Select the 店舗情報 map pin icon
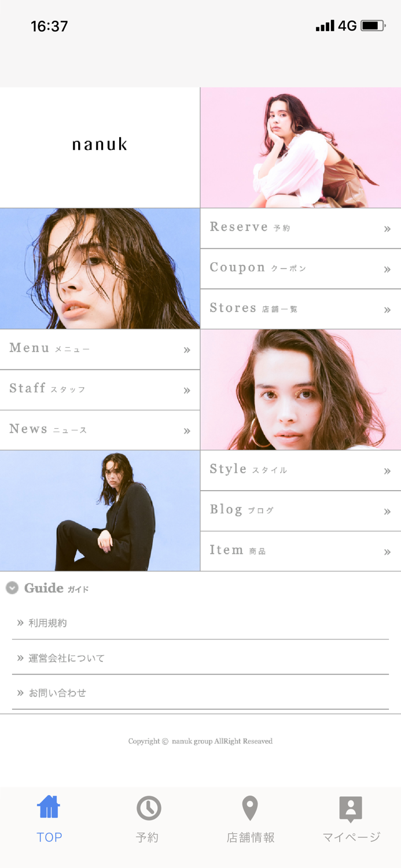 [250, 808]
